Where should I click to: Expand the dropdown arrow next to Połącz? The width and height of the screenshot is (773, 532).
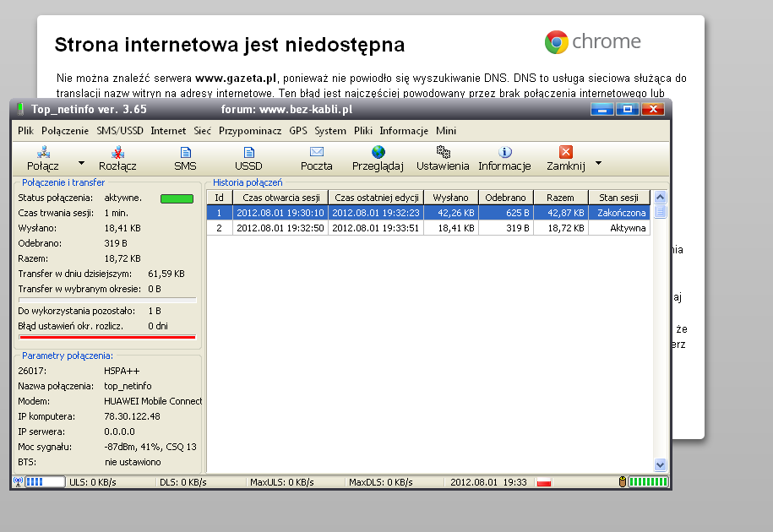click(x=81, y=162)
